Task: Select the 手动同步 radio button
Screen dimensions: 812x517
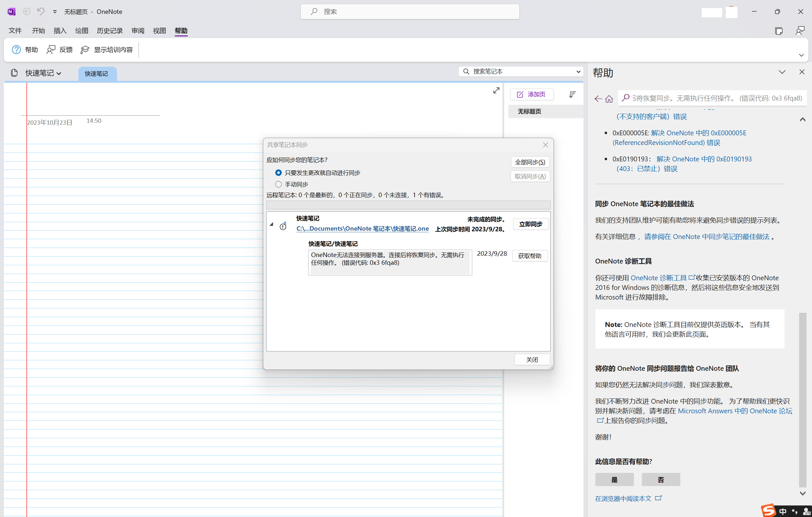Action: tap(278, 184)
